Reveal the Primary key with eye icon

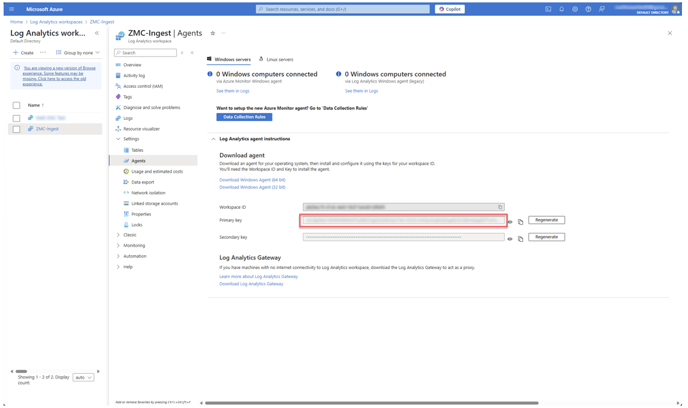[x=510, y=222]
